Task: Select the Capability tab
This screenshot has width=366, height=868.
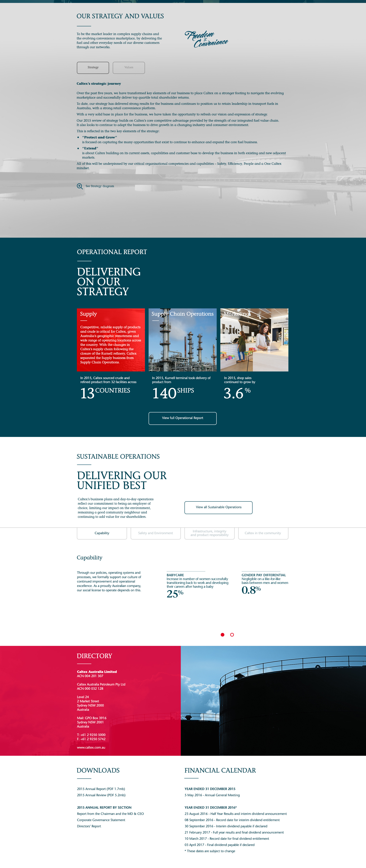Action: (102, 533)
